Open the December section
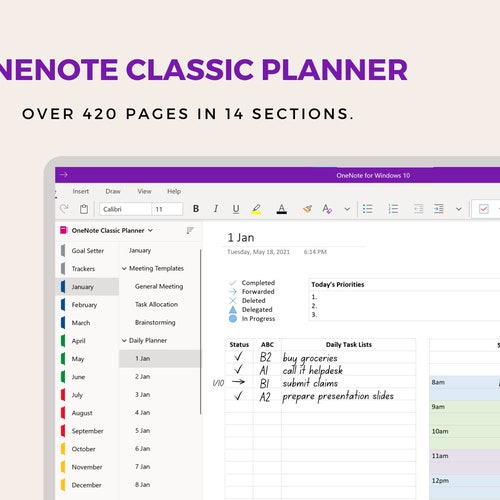Viewport: 500px width, 500px height. 88,485
